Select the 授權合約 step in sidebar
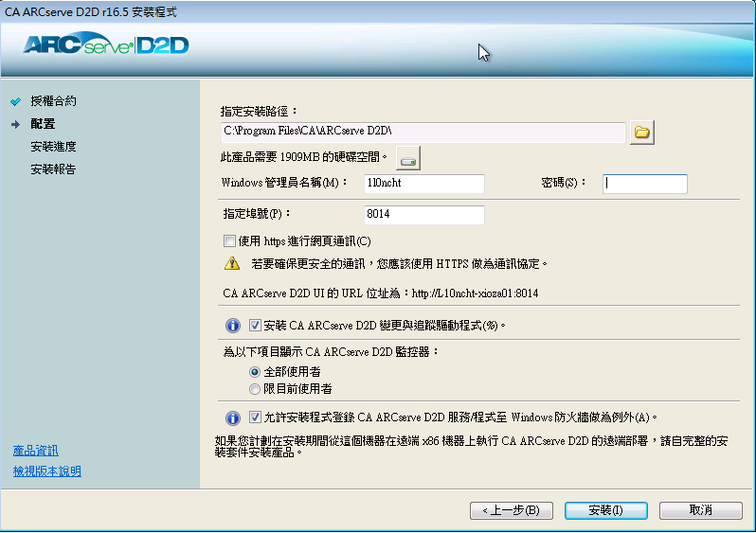The height and width of the screenshot is (533, 756). pos(53,101)
